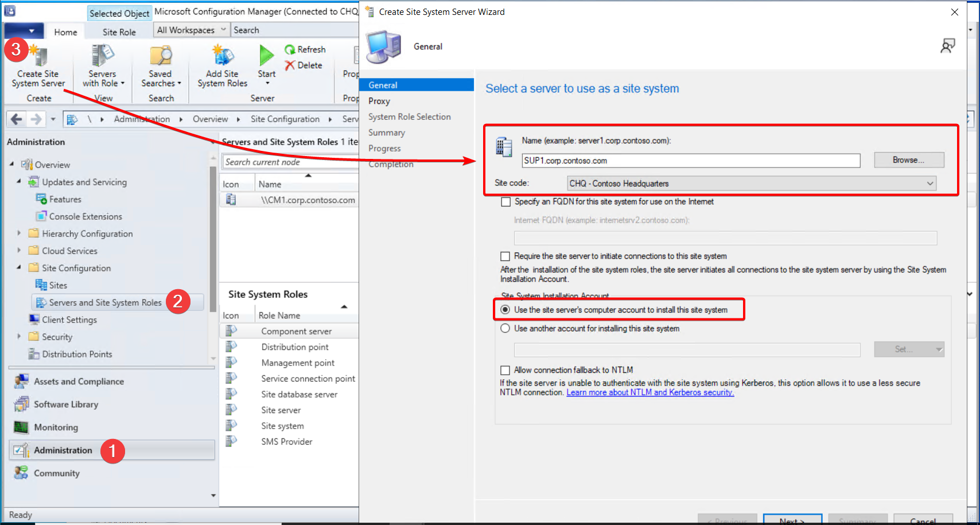Viewport: 980px width, 525px height.
Task: Go to the Summary wizard step
Action: tap(387, 133)
